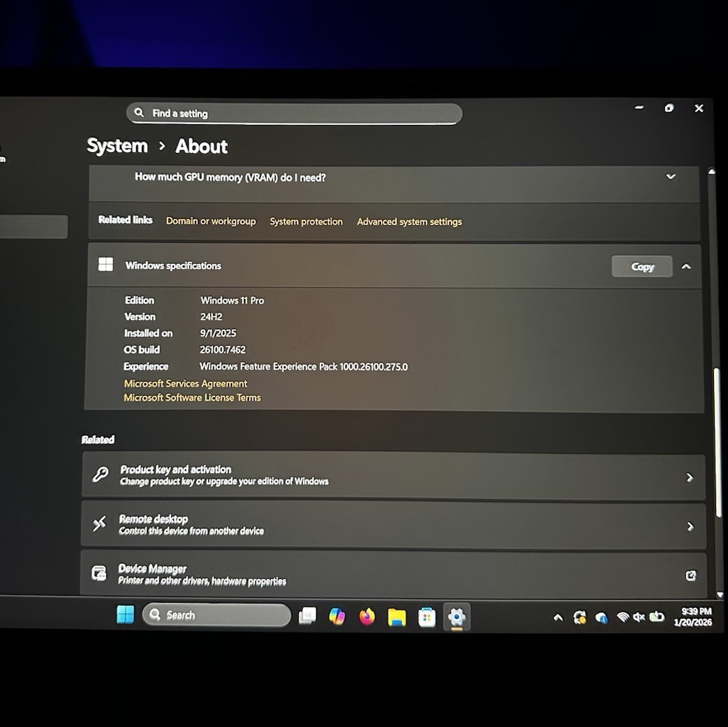Select version value 24H2
This screenshot has height=727, width=728.
[x=211, y=316]
